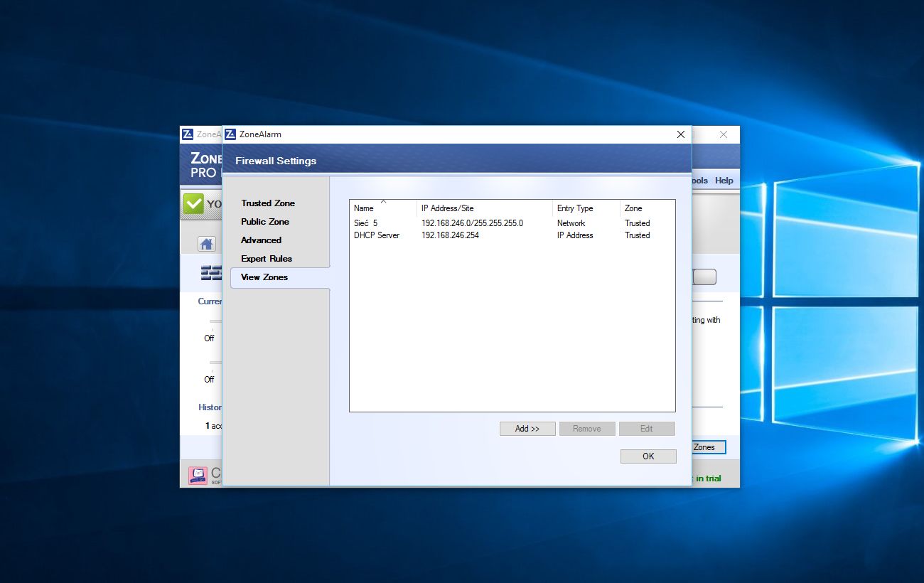Click the home icon in the main ZoneAlarm window
Image resolution: width=924 pixels, height=583 pixels.
coord(207,244)
